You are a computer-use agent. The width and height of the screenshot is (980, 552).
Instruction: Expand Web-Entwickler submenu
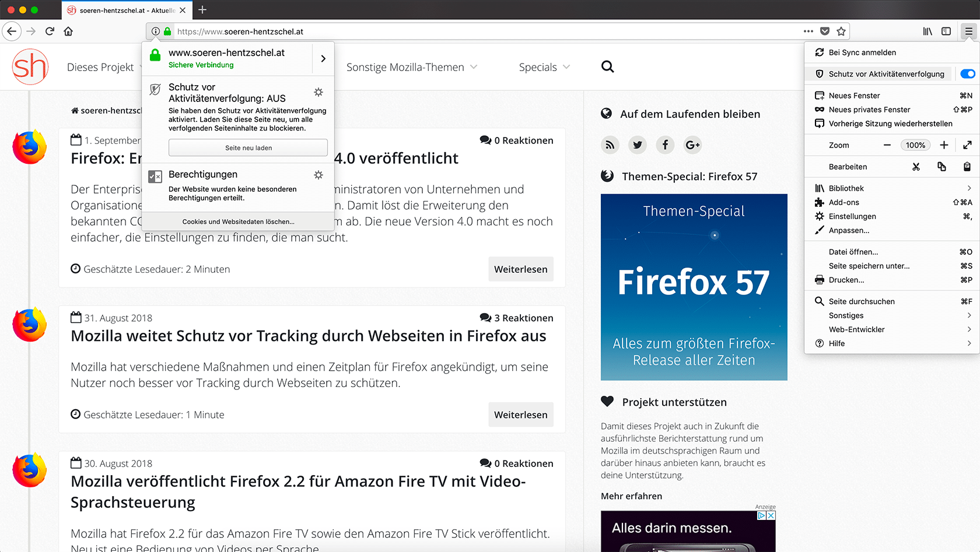coord(891,329)
